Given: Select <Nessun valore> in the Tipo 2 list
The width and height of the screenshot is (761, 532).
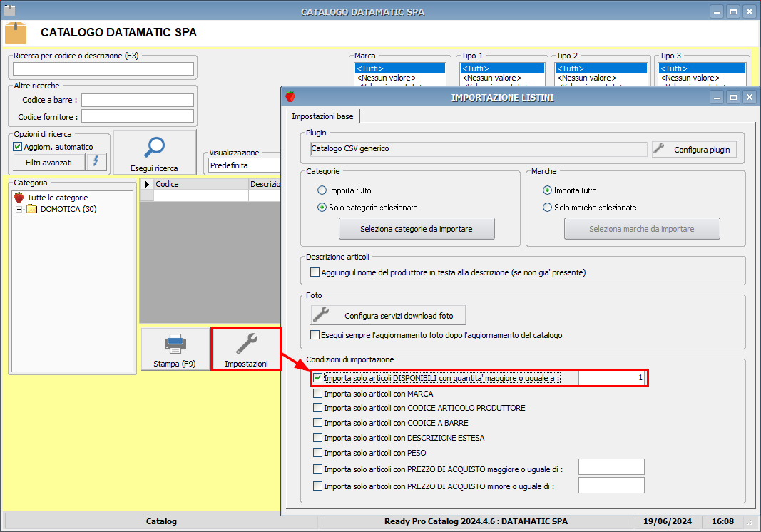Looking at the screenshot, I should [x=601, y=78].
